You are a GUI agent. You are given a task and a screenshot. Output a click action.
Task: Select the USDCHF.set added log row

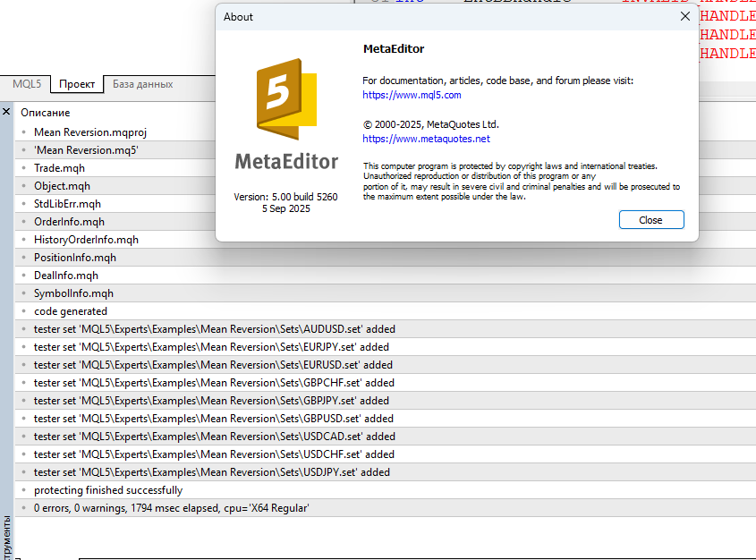click(x=386, y=454)
